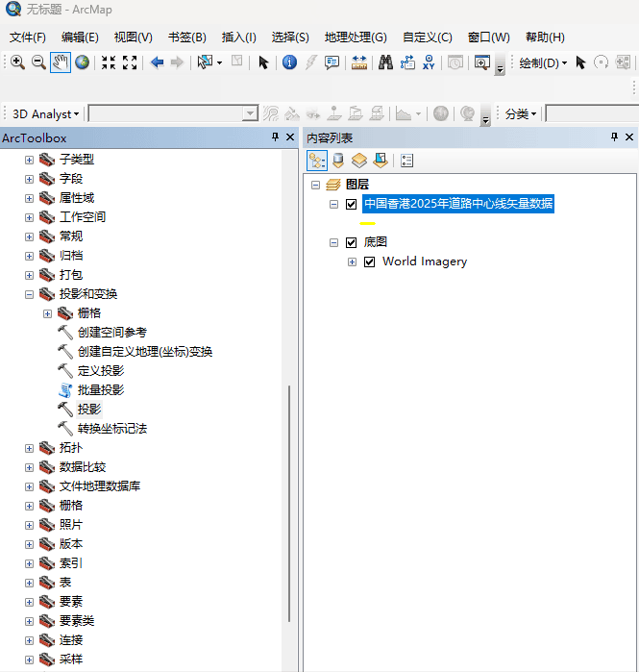Close the ArcToolbox panel
This screenshot has width=639, height=672.
coord(290,137)
